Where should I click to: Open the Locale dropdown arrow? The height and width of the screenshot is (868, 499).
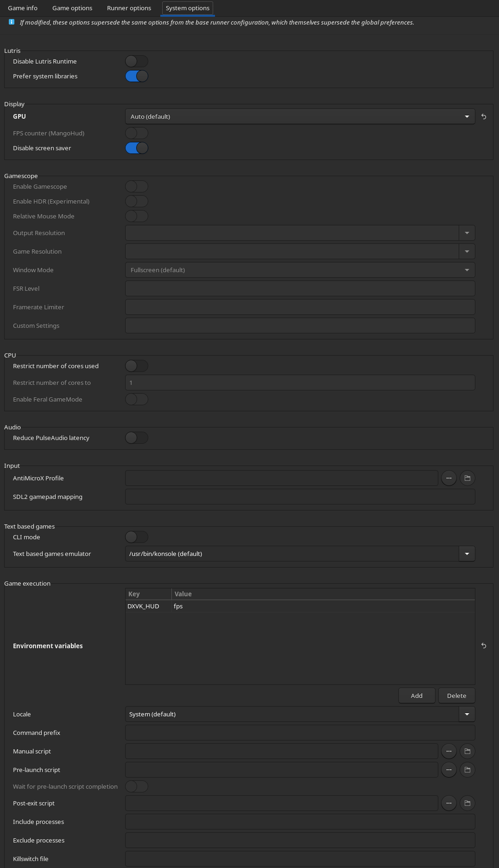pyautogui.click(x=467, y=714)
